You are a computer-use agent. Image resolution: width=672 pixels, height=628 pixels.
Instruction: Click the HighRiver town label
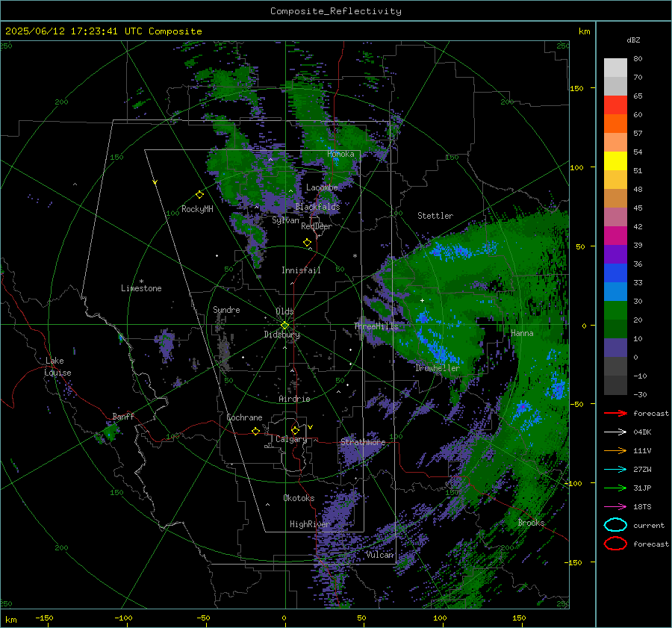[x=310, y=524]
